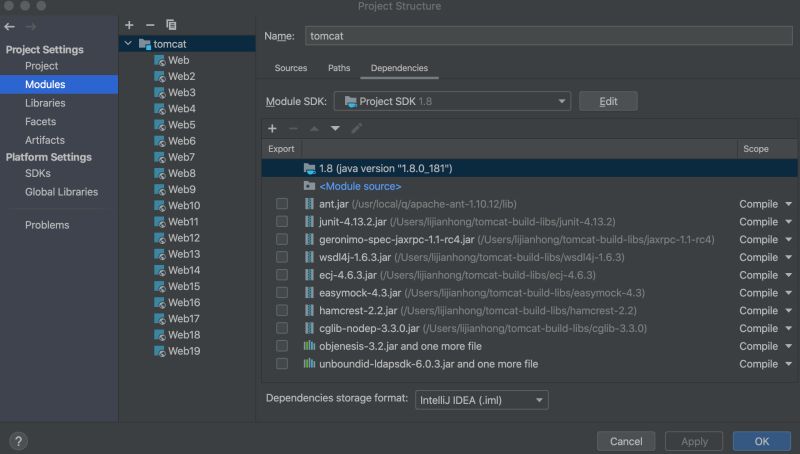Click the cglib-nodep-3.3.0.jar library icon
The width and height of the screenshot is (800, 454).
pos(309,329)
